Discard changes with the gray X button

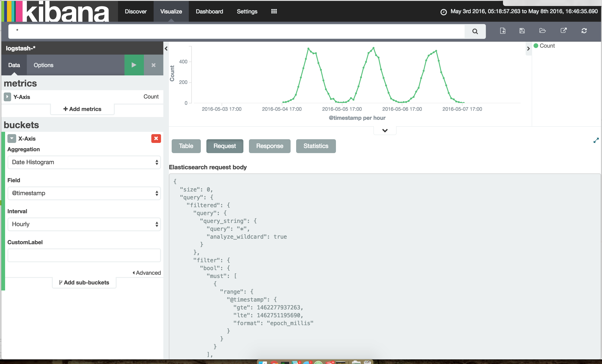(x=153, y=65)
